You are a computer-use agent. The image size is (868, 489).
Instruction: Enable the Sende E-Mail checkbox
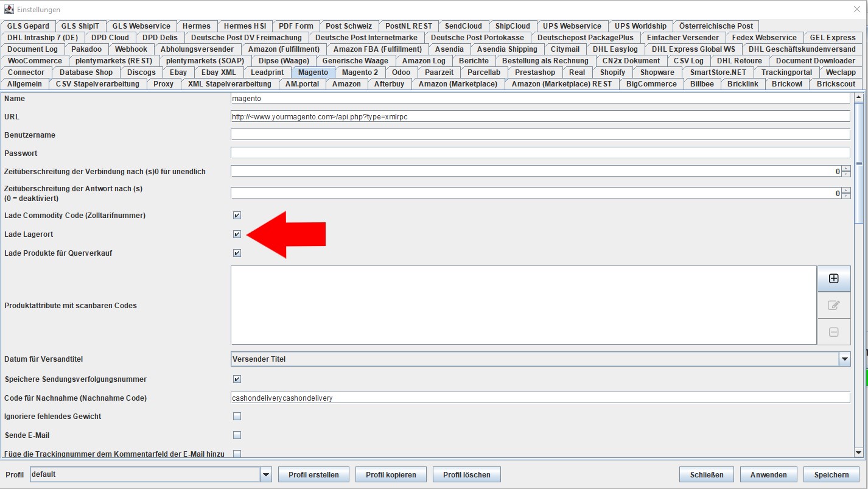(x=237, y=435)
